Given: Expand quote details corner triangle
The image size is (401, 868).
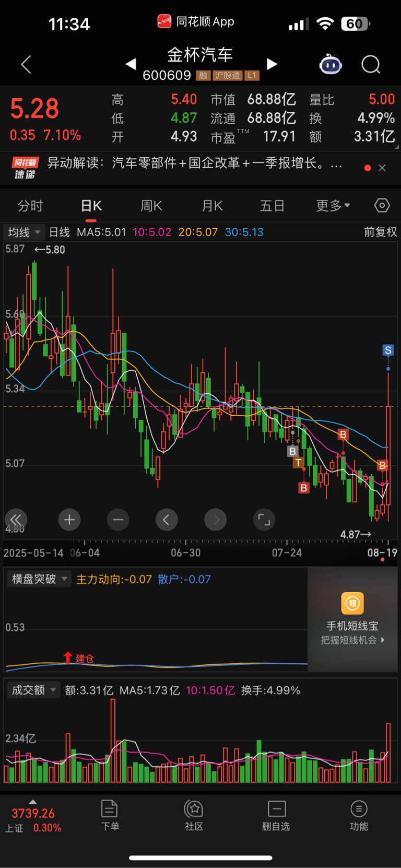Looking at the screenshot, I should (397, 147).
